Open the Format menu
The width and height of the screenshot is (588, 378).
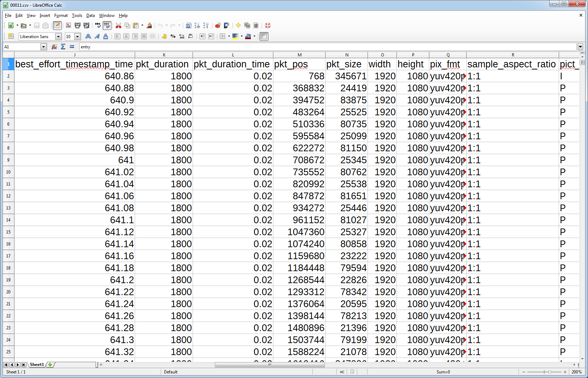tap(61, 16)
